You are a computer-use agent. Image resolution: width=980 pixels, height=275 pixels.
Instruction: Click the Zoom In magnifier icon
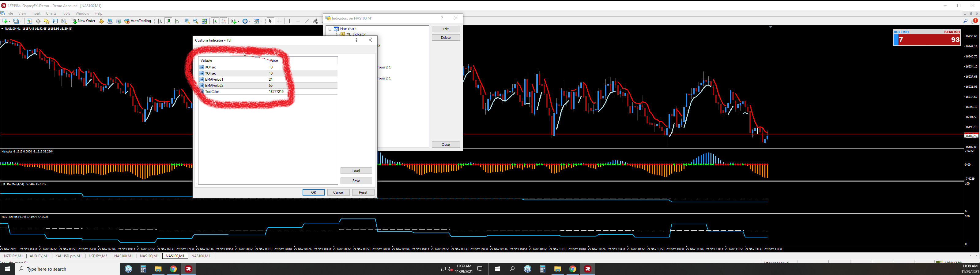[187, 21]
